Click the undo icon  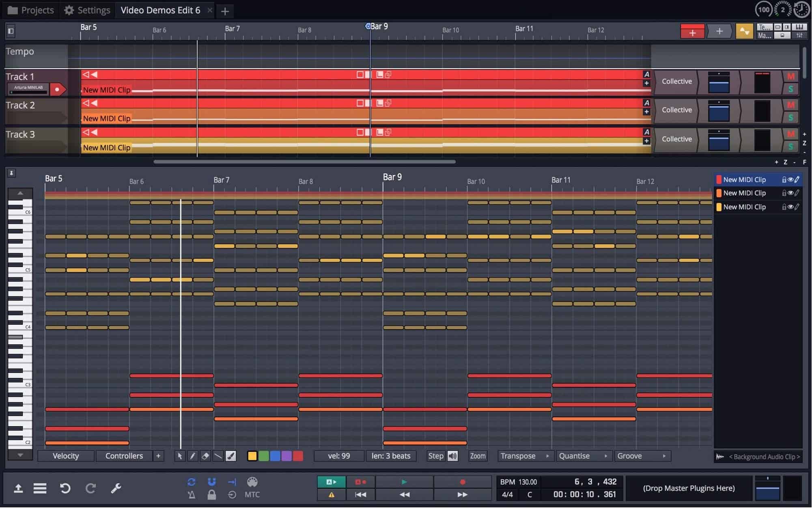pyautogui.click(x=65, y=488)
